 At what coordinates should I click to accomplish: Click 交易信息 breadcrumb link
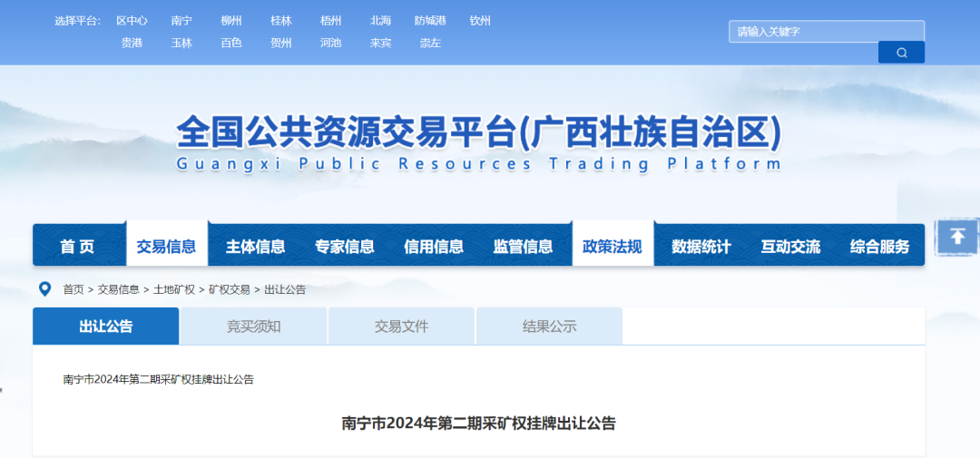click(118, 289)
